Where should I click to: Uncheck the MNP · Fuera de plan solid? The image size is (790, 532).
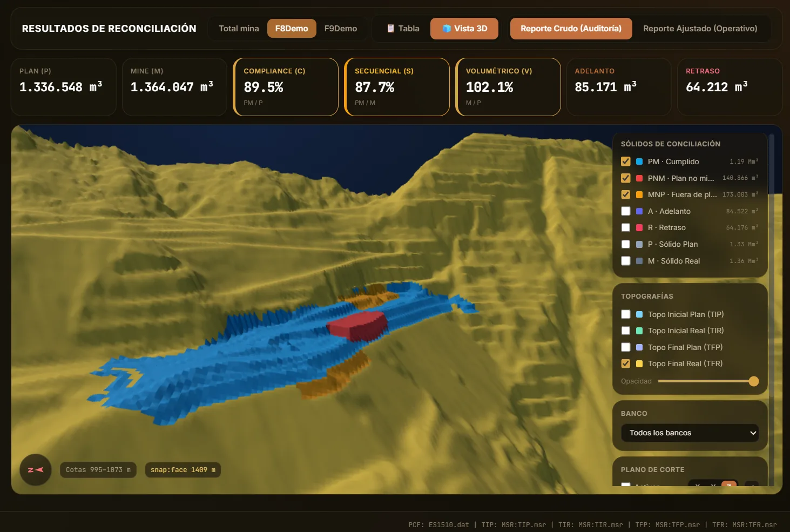click(x=626, y=194)
